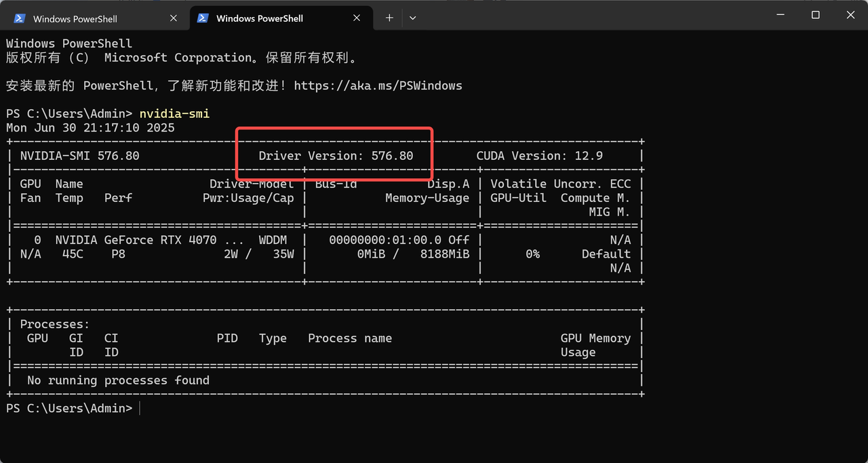This screenshot has width=868, height=463.
Task: Switch to the first Windows PowerShell tab
Action: (96, 18)
